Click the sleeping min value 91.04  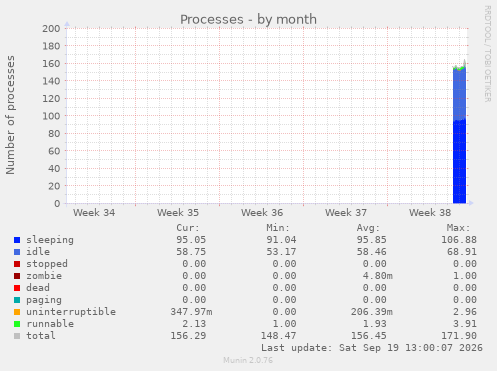tap(281, 240)
